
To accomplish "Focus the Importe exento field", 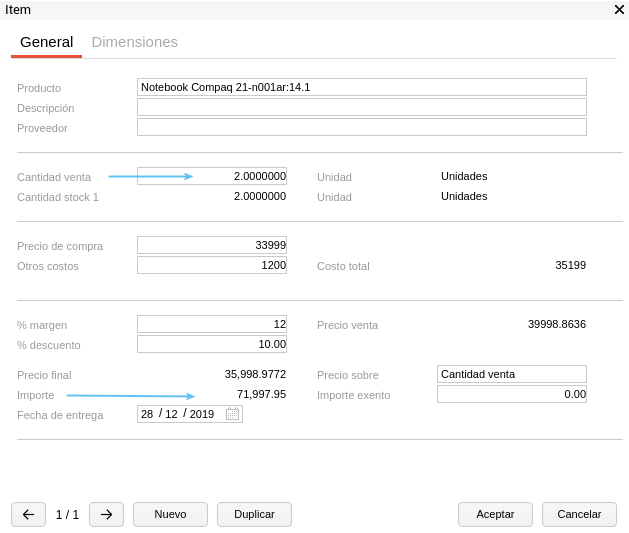I will [511, 394].
